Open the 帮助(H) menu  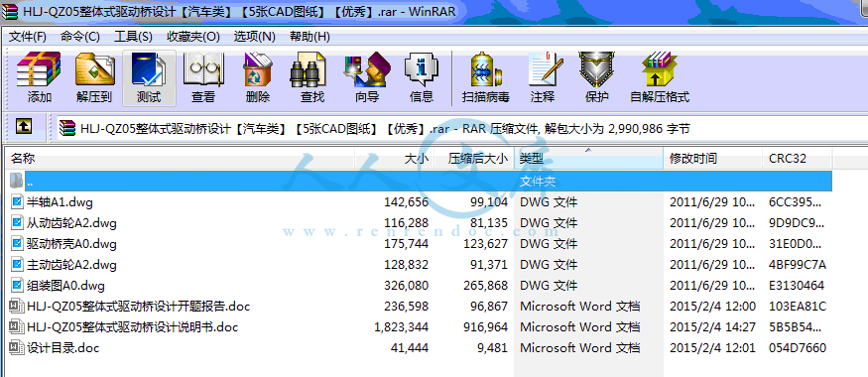[x=310, y=37]
